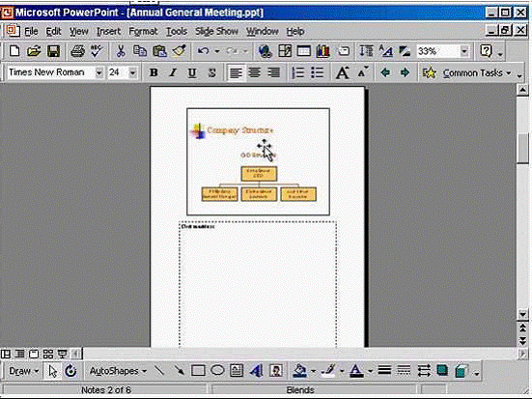
Task: Open the Times New Roman font dropdown
Action: [x=98, y=72]
